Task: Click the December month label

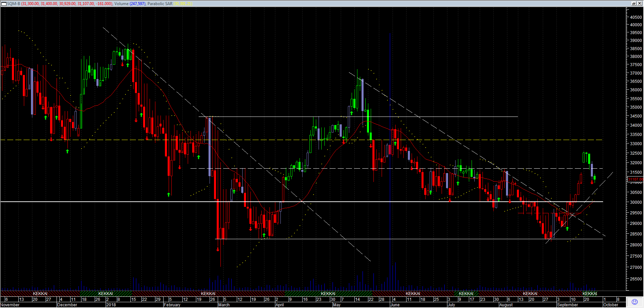Action: [x=67, y=305]
